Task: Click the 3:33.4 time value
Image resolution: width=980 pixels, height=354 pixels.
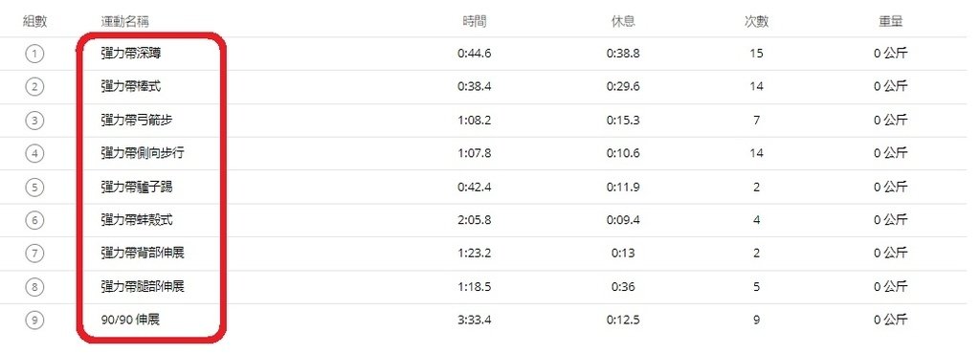Action: (475, 320)
